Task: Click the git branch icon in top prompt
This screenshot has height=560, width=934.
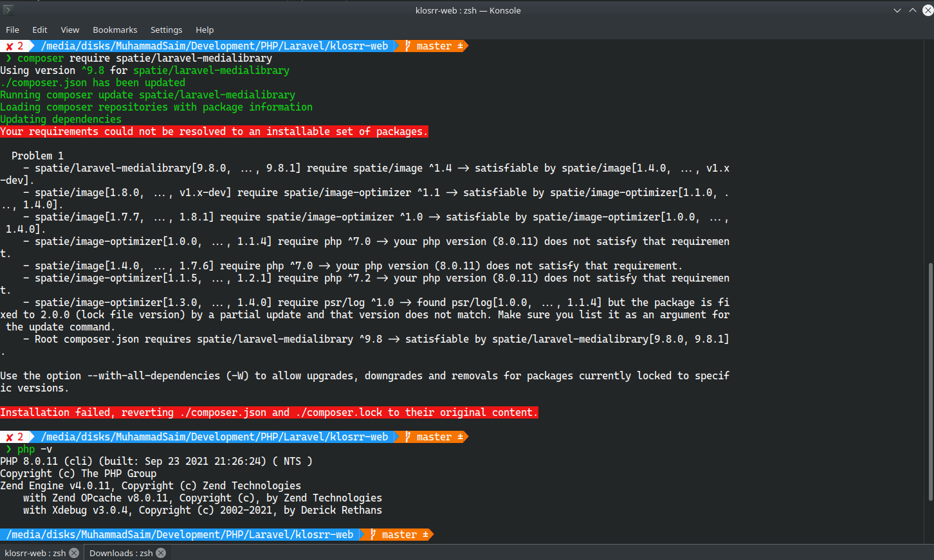Action: (x=408, y=46)
